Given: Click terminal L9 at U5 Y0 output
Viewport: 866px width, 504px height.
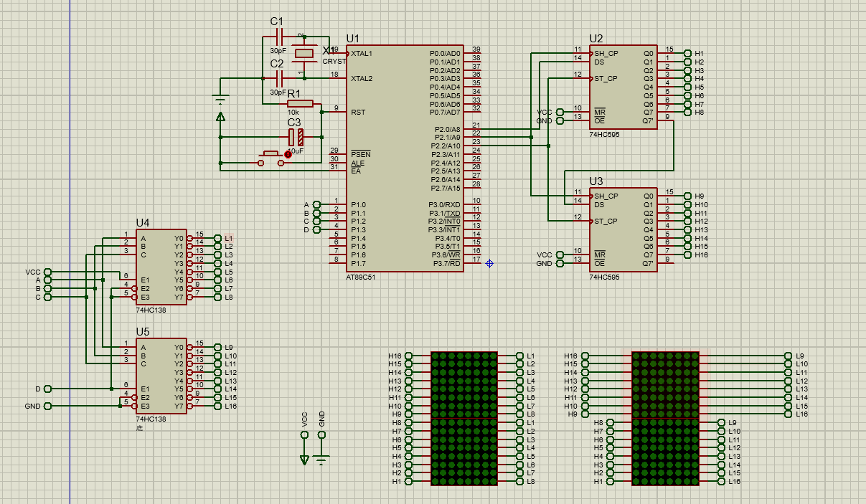Looking at the screenshot, I should [218, 347].
